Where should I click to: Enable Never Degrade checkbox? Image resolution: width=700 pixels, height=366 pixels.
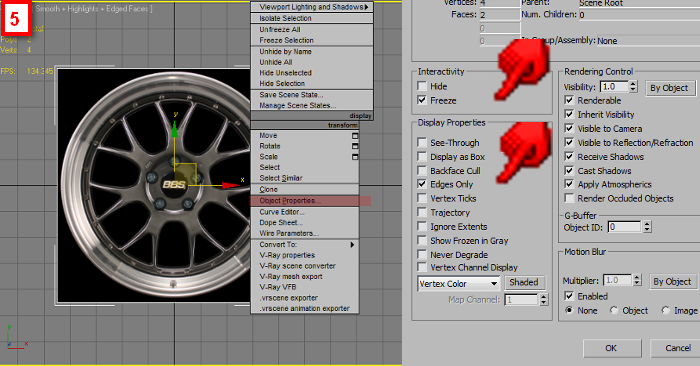coord(422,254)
